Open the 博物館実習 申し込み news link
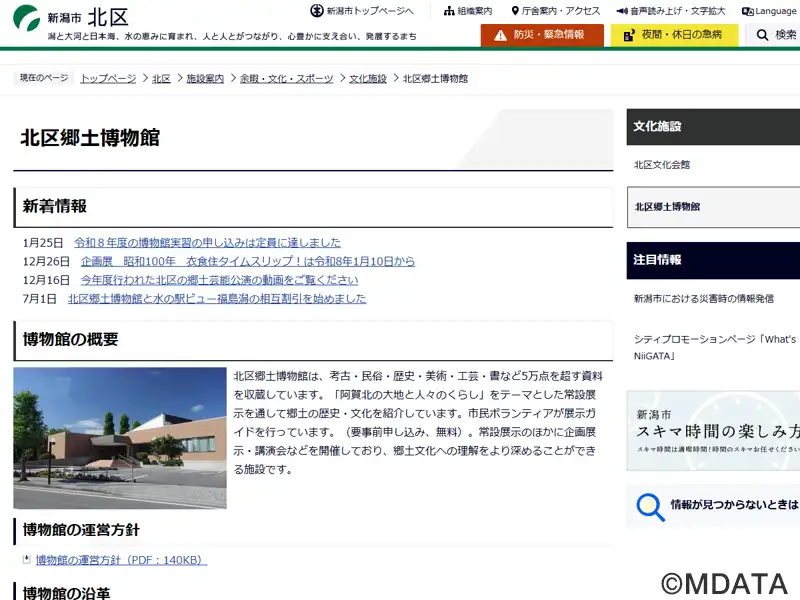The image size is (800, 600). pyautogui.click(x=207, y=242)
